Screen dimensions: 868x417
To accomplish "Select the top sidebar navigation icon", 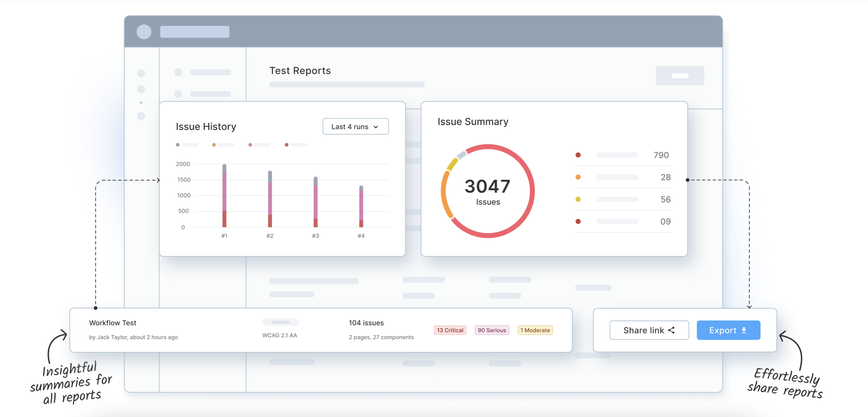I will coord(141,73).
